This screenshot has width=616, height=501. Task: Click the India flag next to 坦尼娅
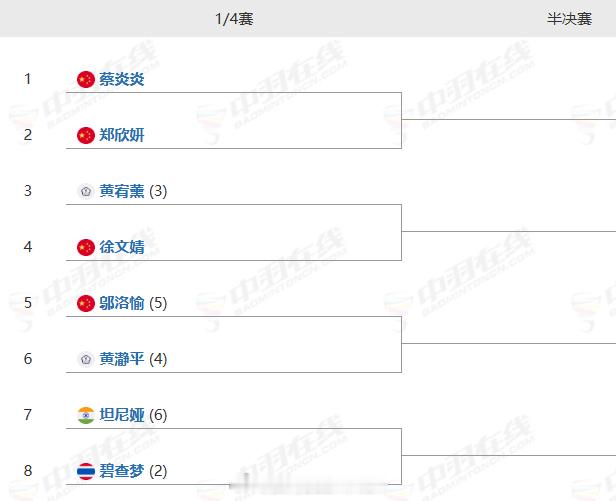86,415
